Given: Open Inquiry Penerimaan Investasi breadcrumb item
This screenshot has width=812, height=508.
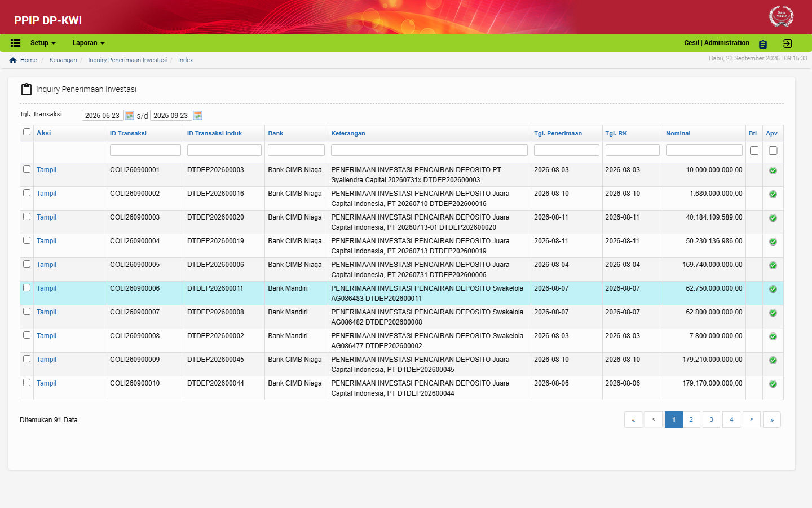Looking at the screenshot, I should [x=127, y=60].
